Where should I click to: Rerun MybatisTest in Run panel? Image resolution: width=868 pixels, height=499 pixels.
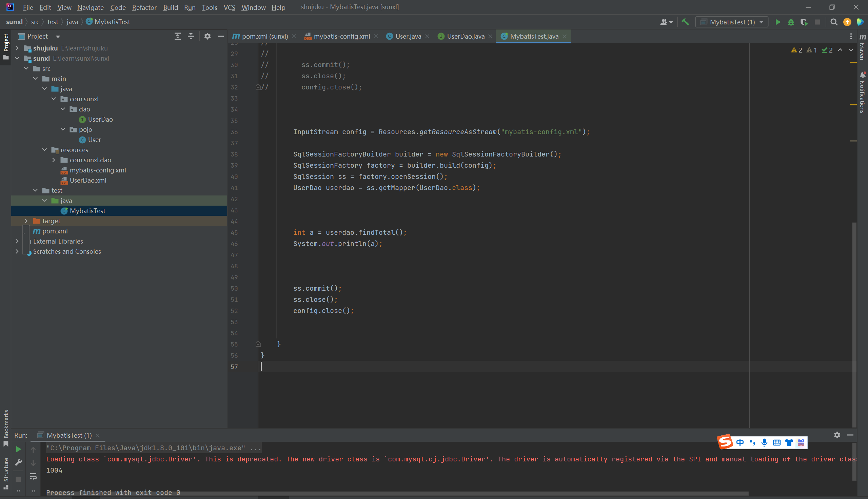tap(19, 449)
